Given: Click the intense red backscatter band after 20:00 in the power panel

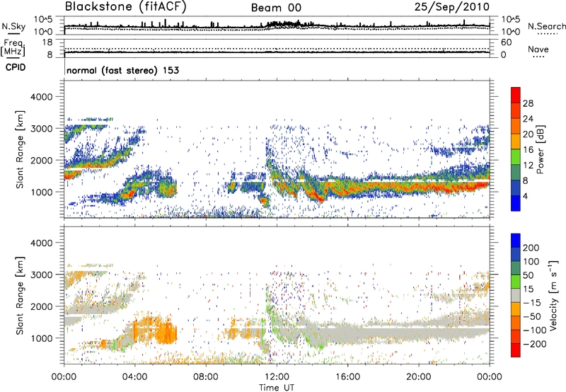Looking at the screenshot, I should coord(455,188).
